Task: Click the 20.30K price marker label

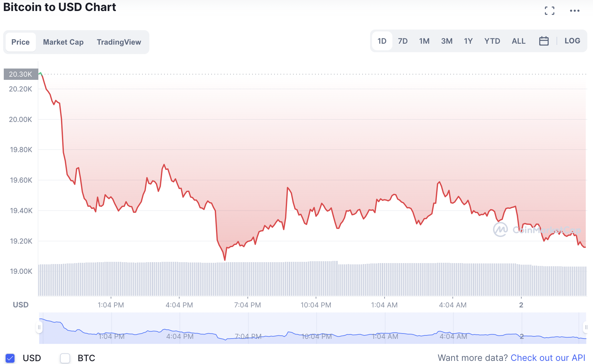Action: pos(21,74)
